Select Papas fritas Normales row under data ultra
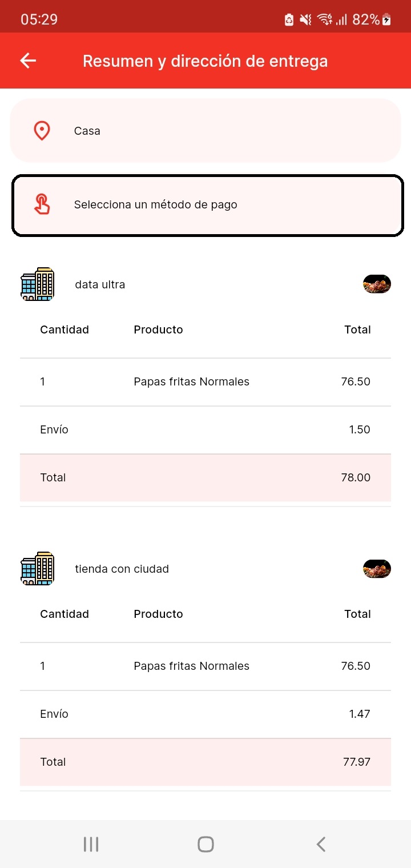The width and height of the screenshot is (411, 868). point(205,381)
